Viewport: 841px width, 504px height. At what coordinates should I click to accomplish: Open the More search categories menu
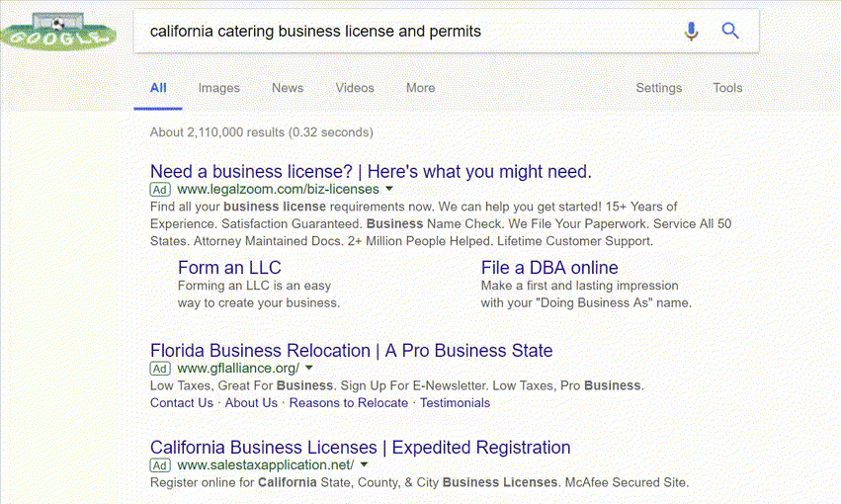420,88
